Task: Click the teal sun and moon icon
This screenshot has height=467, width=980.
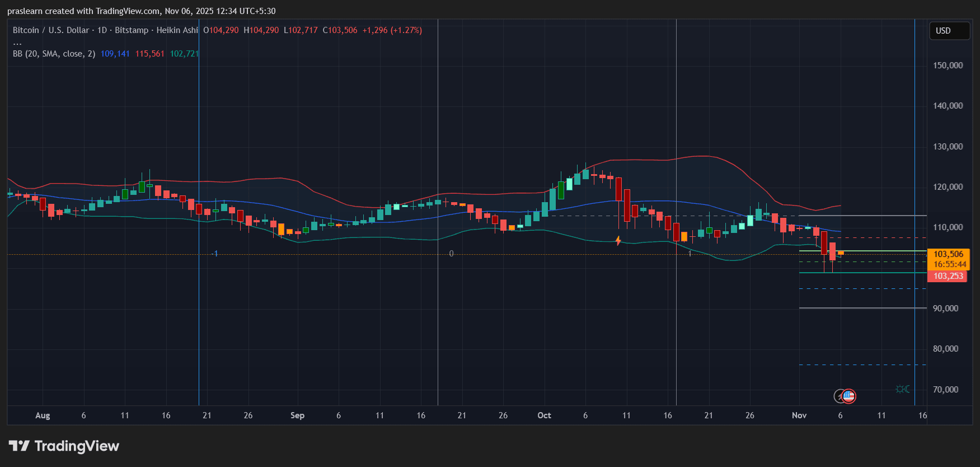Action: click(x=902, y=389)
